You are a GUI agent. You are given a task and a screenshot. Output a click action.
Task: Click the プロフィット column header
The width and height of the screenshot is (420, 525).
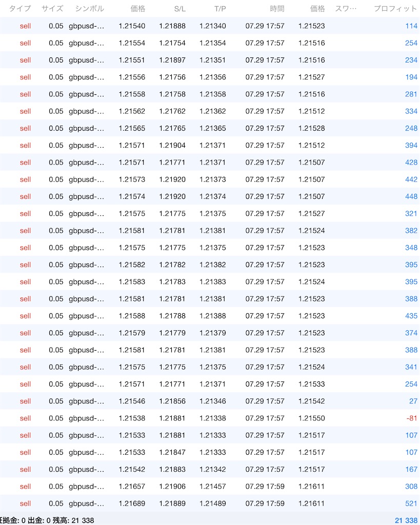(395, 9)
